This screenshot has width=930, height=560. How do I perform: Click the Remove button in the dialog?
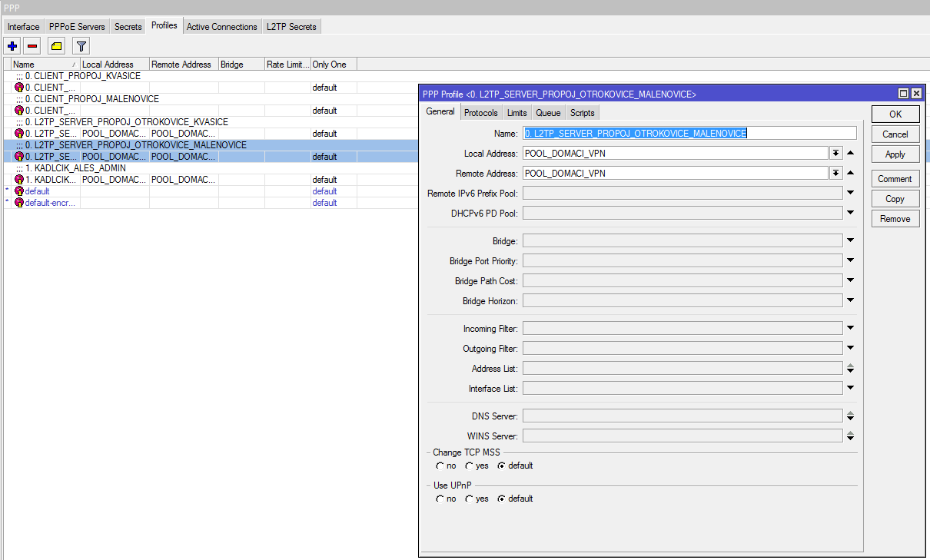pyautogui.click(x=895, y=219)
